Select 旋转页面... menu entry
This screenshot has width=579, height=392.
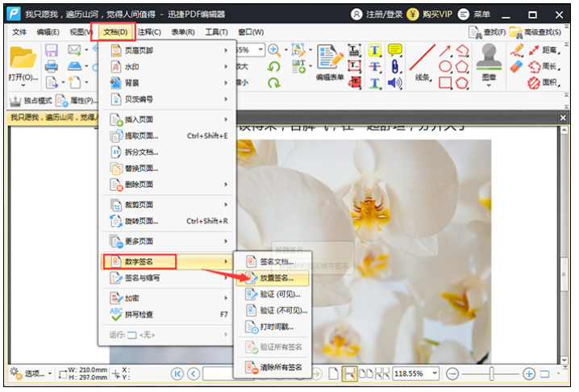167,221
